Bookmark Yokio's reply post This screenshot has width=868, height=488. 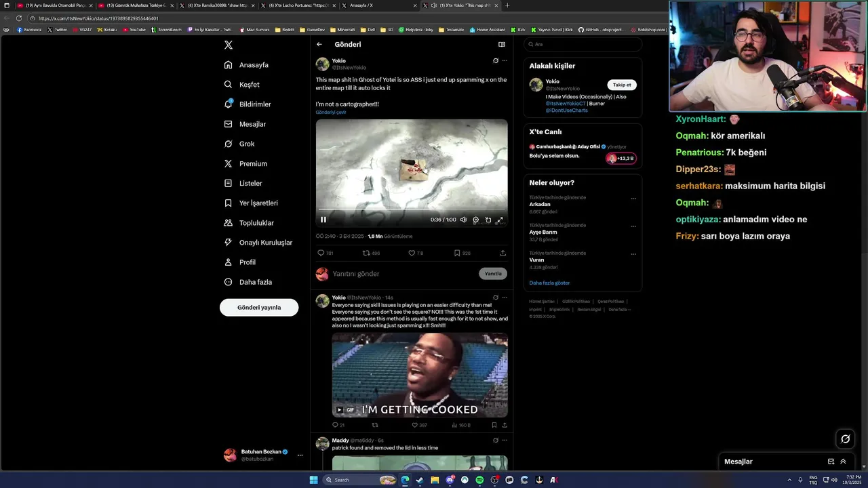tap(494, 425)
